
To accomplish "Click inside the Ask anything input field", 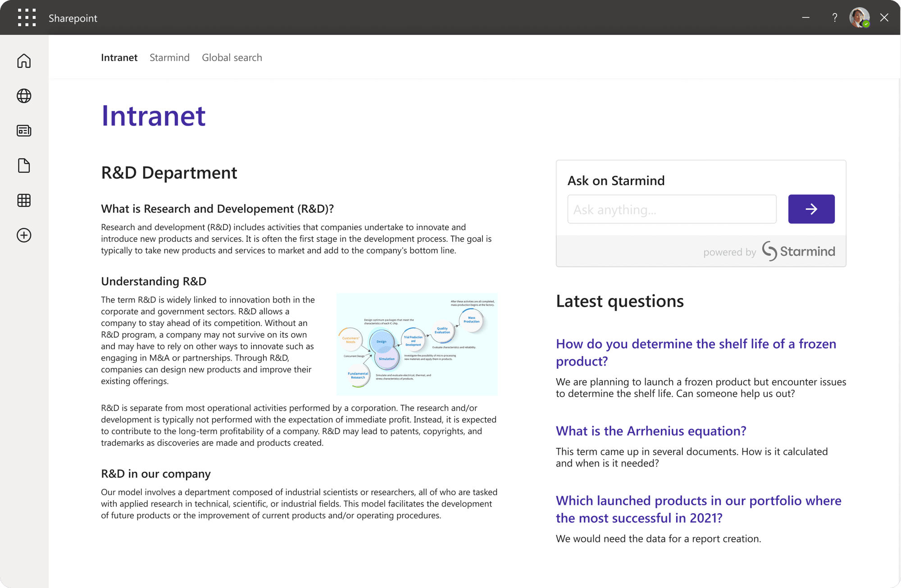I will tap(671, 209).
